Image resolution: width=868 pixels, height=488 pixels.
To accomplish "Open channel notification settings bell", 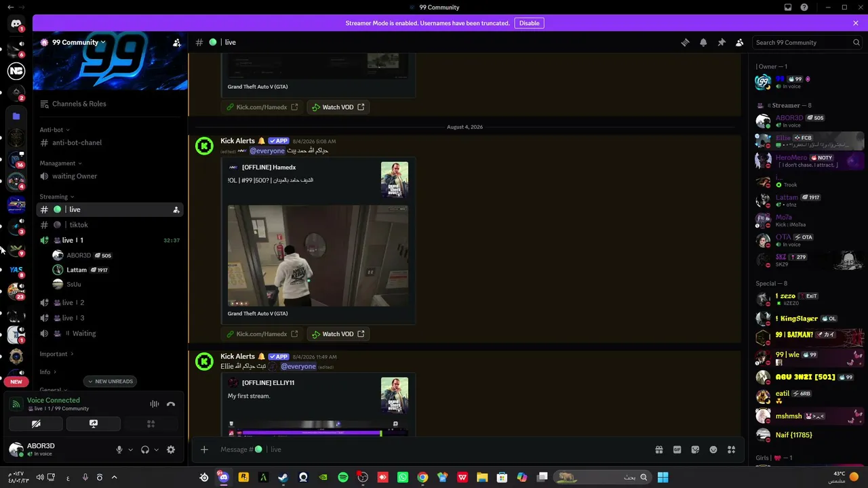I will click(x=703, y=42).
